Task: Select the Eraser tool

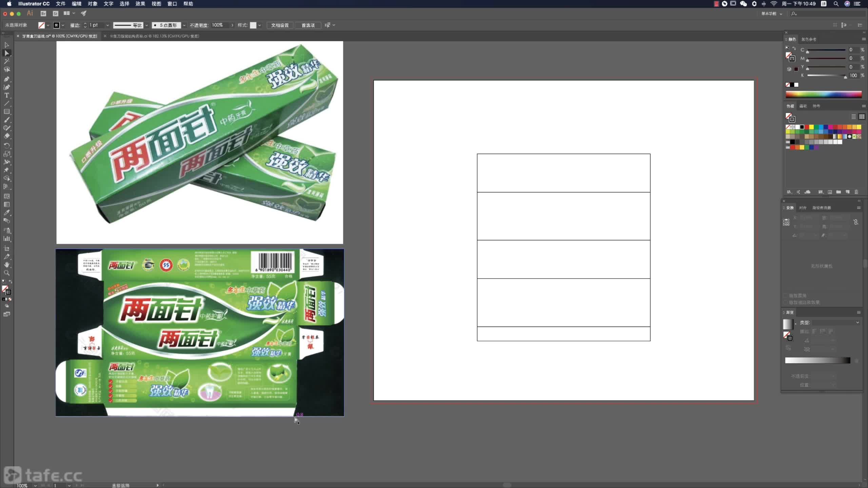Action: (x=6, y=136)
